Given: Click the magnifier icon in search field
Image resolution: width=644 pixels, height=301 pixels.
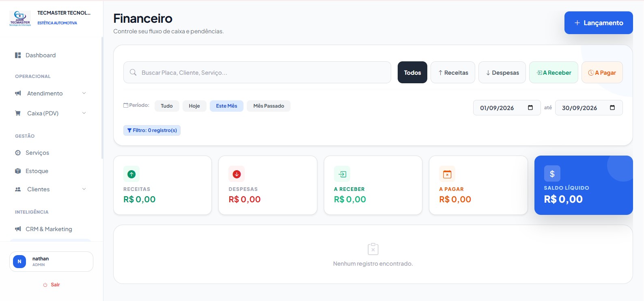Looking at the screenshot, I should pyautogui.click(x=133, y=72).
